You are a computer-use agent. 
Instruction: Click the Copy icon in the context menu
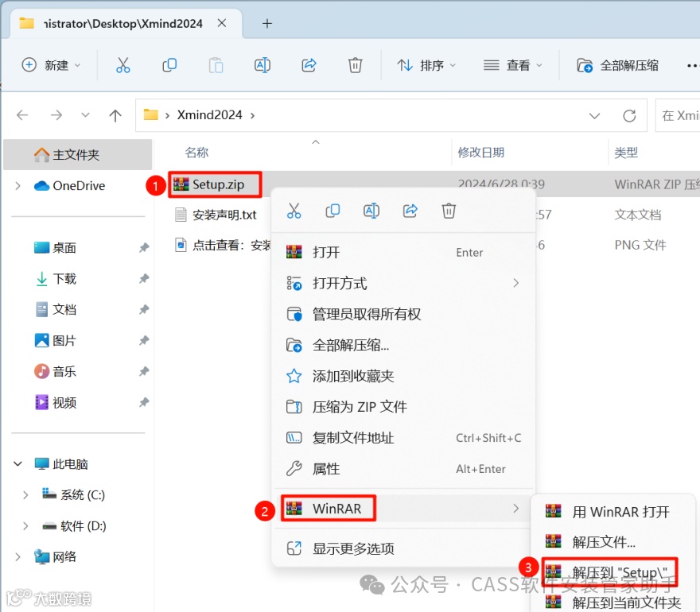(x=332, y=211)
